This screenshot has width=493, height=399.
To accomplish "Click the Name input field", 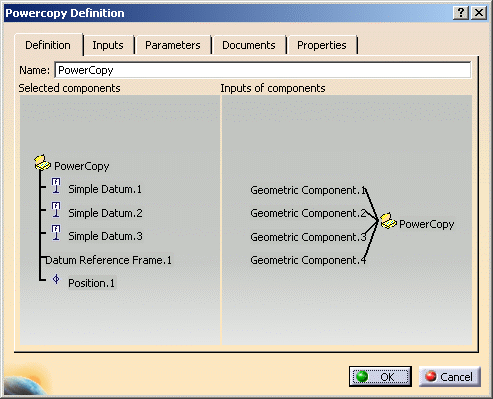I will point(263,70).
